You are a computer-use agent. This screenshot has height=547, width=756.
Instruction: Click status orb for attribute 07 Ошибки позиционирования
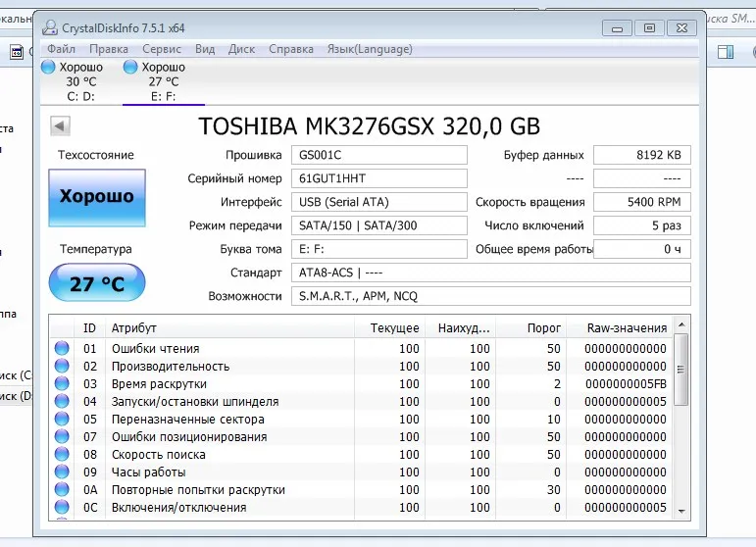(62, 436)
